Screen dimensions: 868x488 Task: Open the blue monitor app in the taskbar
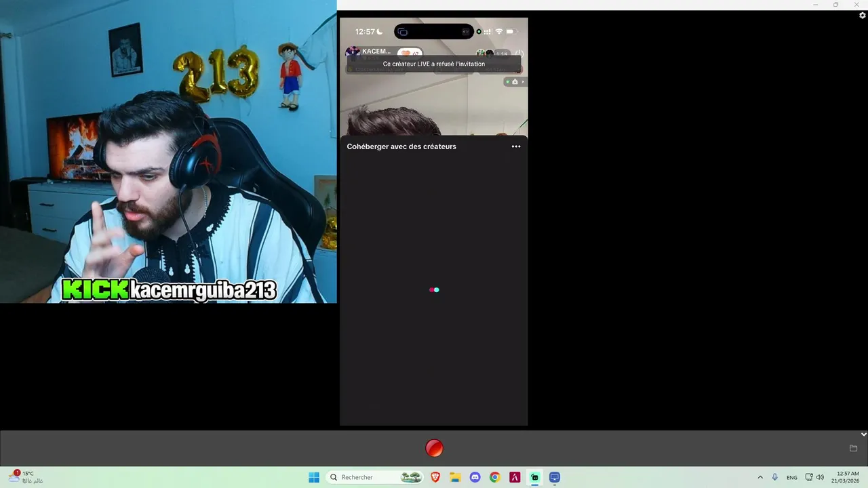pos(555,477)
